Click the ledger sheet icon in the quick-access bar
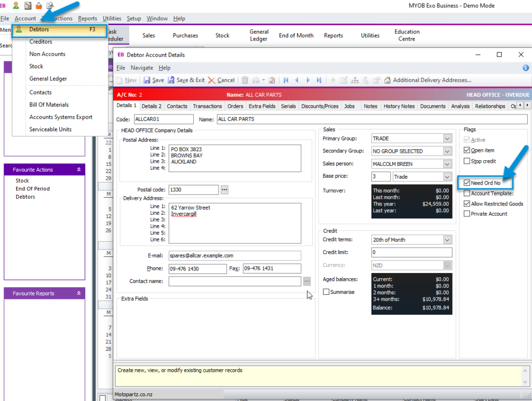 pos(28,5)
